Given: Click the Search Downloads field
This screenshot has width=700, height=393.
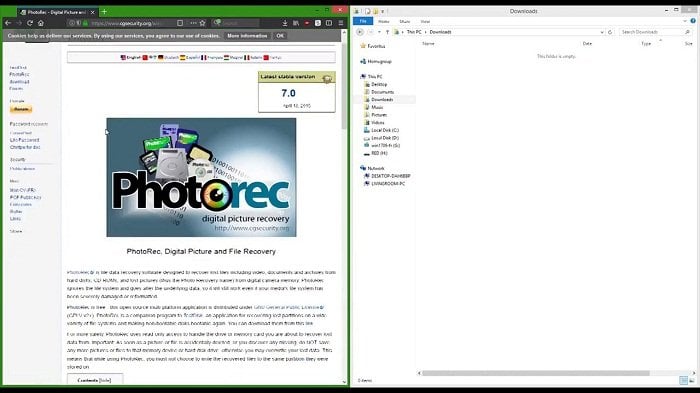Looking at the screenshot, I should click(655, 32).
